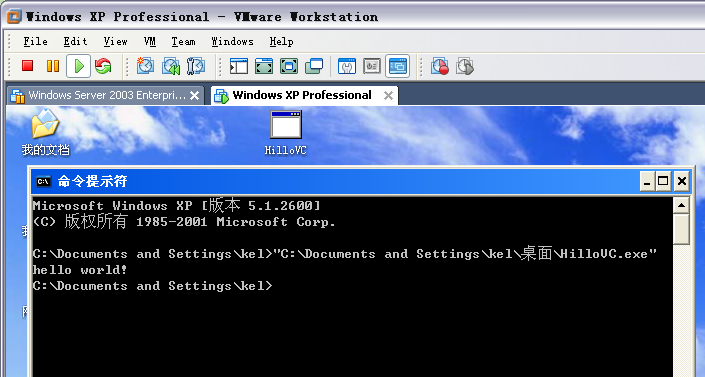The height and width of the screenshot is (377, 705).
Task: Revert to the previous snapshot
Action: point(171,66)
